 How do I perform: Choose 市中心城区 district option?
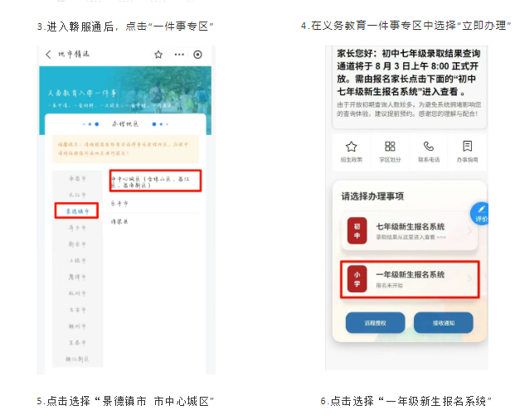pos(155,181)
